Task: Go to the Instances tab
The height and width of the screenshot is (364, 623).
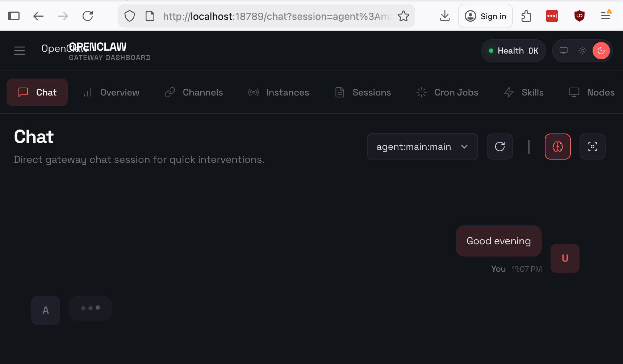Action: 279,92
